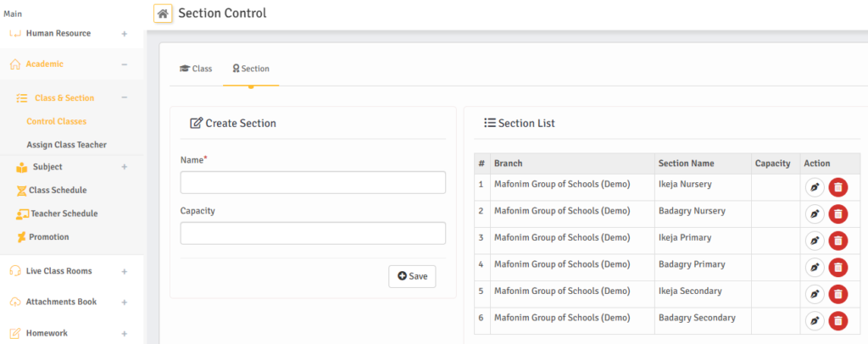Expand the Subject submenu
This screenshot has height=344, width=868.
125,167
